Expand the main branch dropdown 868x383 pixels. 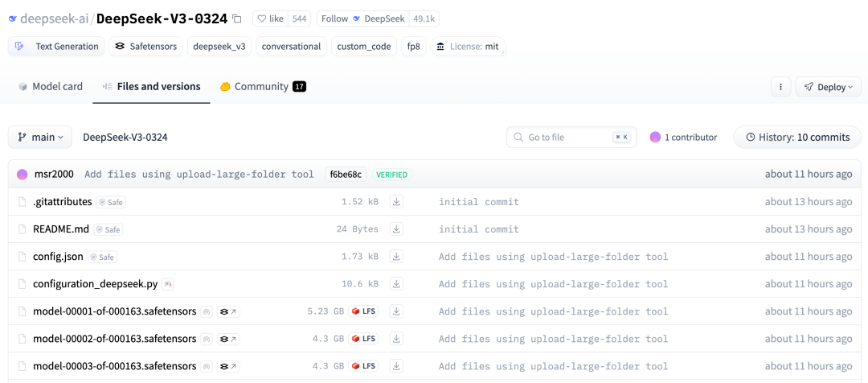40,138
